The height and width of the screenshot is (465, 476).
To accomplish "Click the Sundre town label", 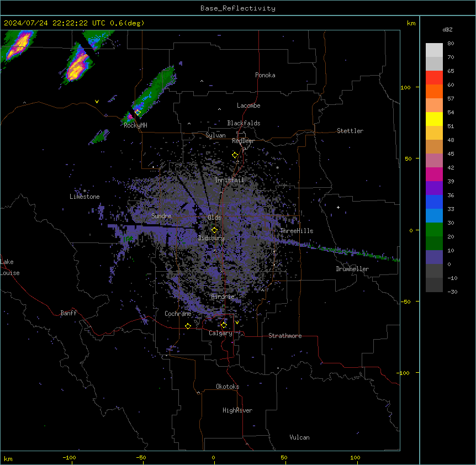I will [161, 216].
